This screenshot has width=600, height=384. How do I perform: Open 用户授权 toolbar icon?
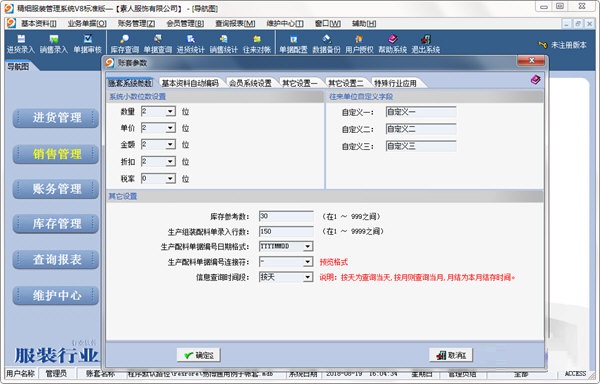pos(359,44)
